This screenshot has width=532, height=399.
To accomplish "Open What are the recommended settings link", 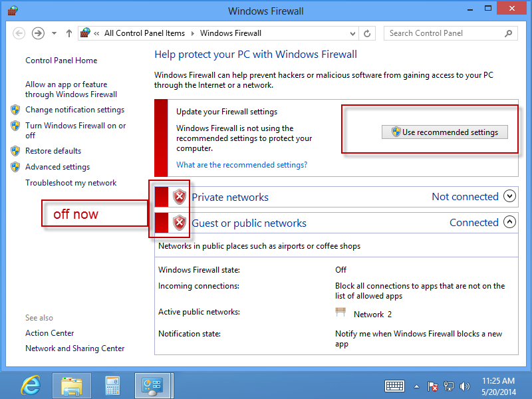I will click(x=241, y=165).
